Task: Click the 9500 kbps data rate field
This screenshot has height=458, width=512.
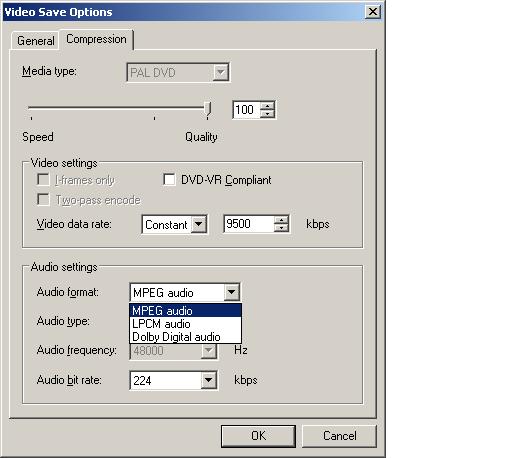Action: click(249, 224)
